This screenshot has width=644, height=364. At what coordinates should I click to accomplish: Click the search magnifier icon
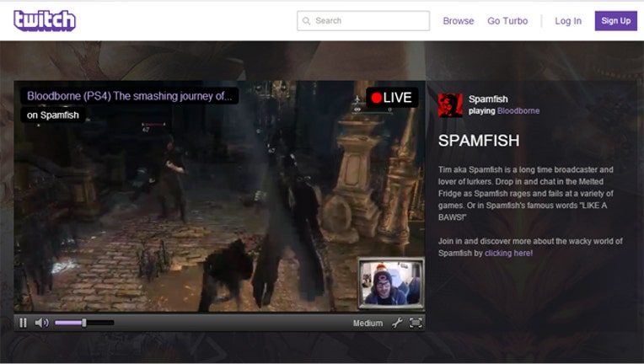pos(306,21)
